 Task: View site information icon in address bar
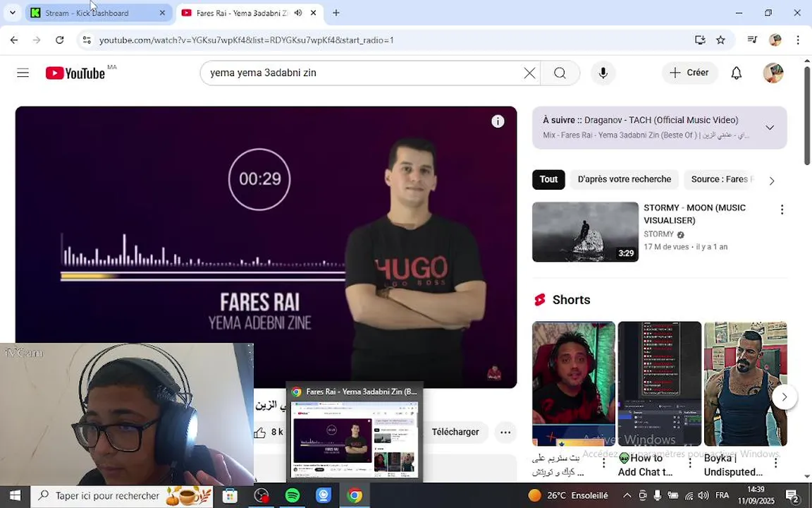(87, 40)
